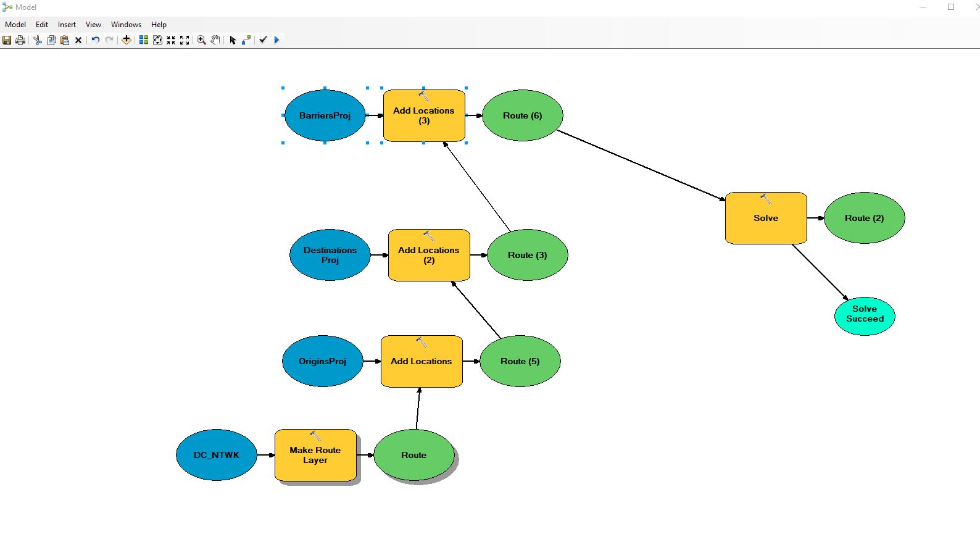Select the Route (5) output ellipse
Screen dimensions: 980x550
point(520,361)
